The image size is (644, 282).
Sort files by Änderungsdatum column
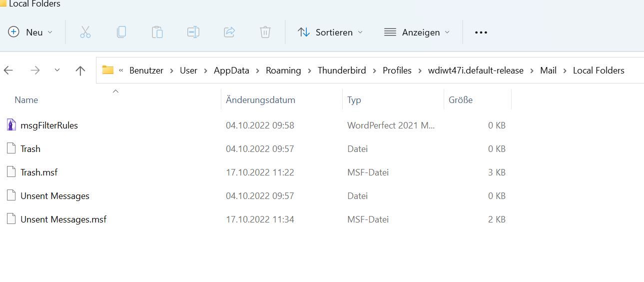[260, 100]
